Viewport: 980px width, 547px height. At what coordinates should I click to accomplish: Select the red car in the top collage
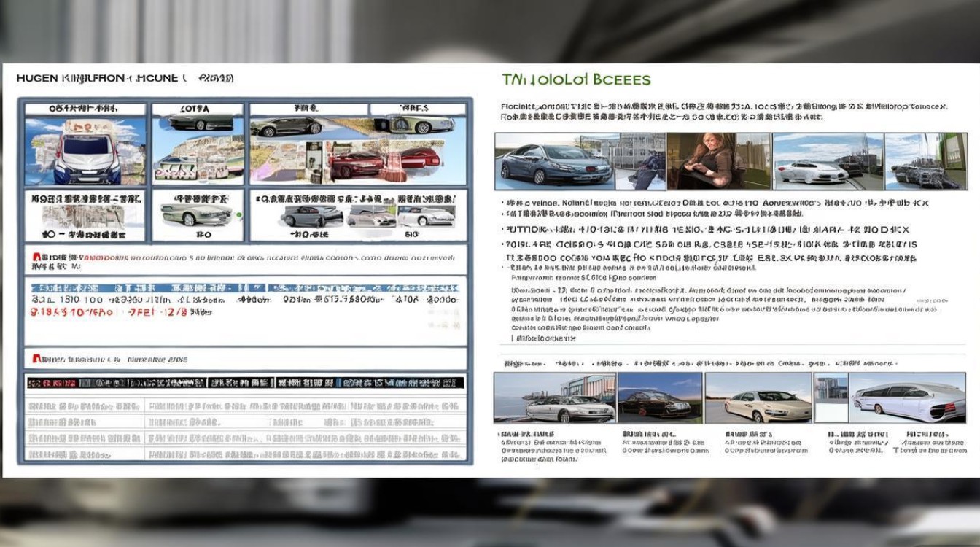click(x=356, y=163)
